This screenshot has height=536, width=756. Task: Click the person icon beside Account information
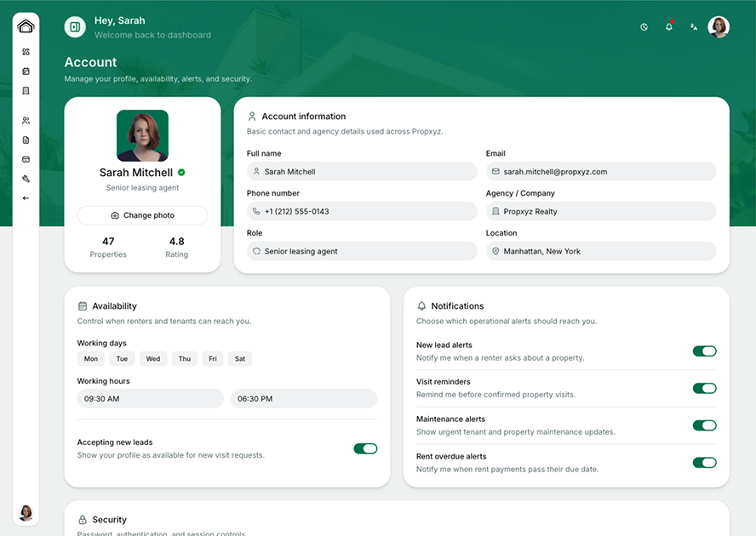click(252, 117)
